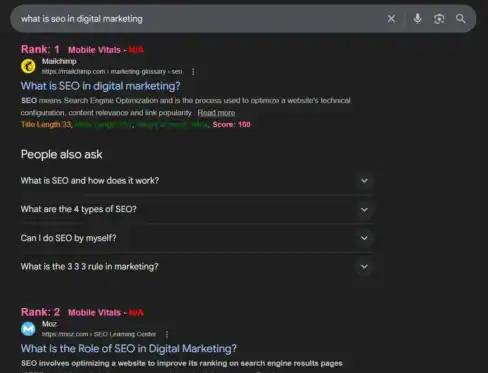Expand 'Can I do SEO by myself?' question
Viewport: 488px width, 373px height.
[196, 238]
